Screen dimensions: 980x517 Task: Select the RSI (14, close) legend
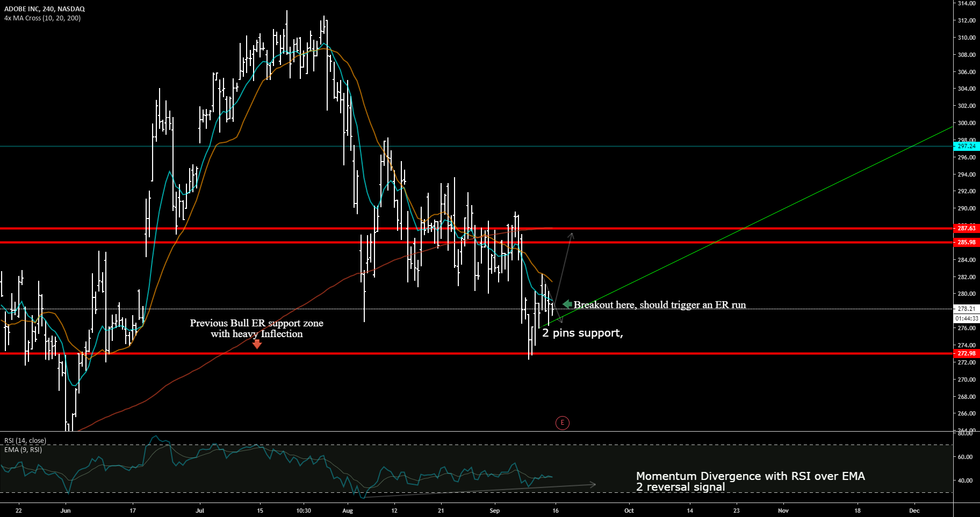[25, 441]
